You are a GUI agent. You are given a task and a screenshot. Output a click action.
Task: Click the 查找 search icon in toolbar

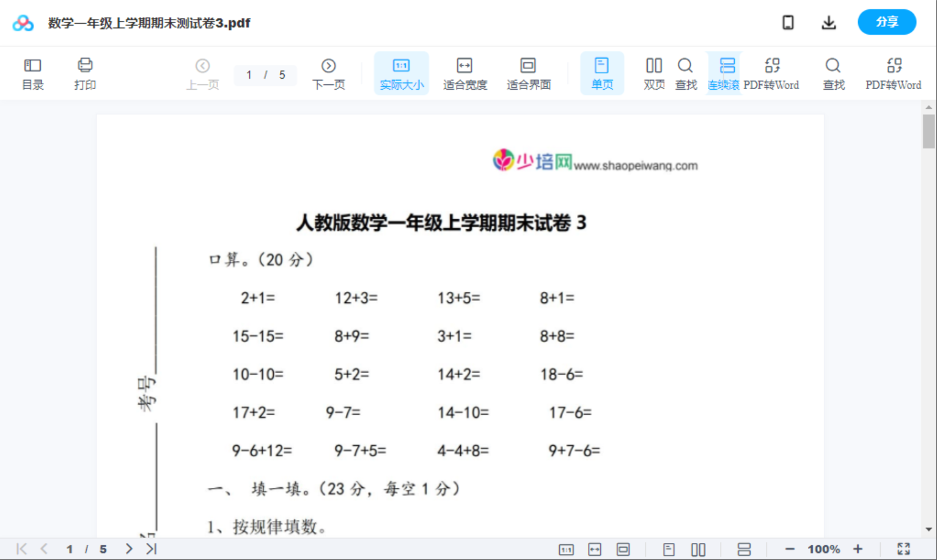click(686, 72)
